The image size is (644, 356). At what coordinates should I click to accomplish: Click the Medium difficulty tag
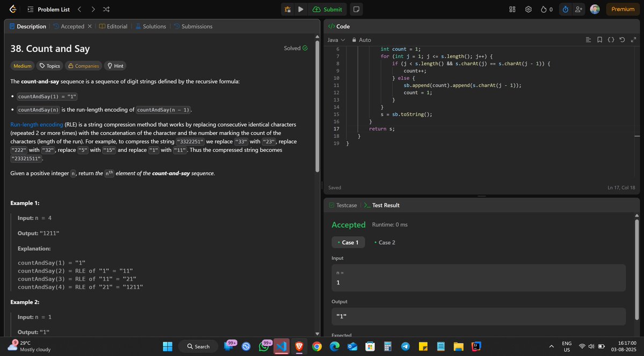click(x=22, y=66)
